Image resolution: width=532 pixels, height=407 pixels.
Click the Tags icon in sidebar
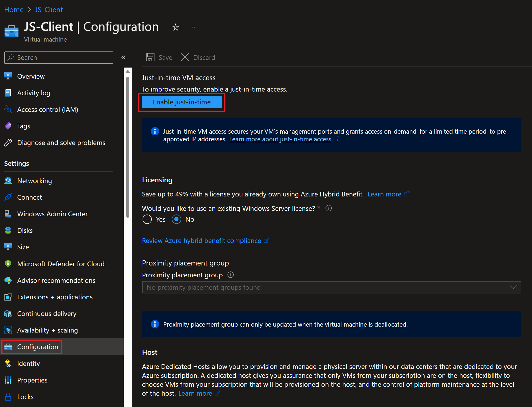click(x=8, y=126)
